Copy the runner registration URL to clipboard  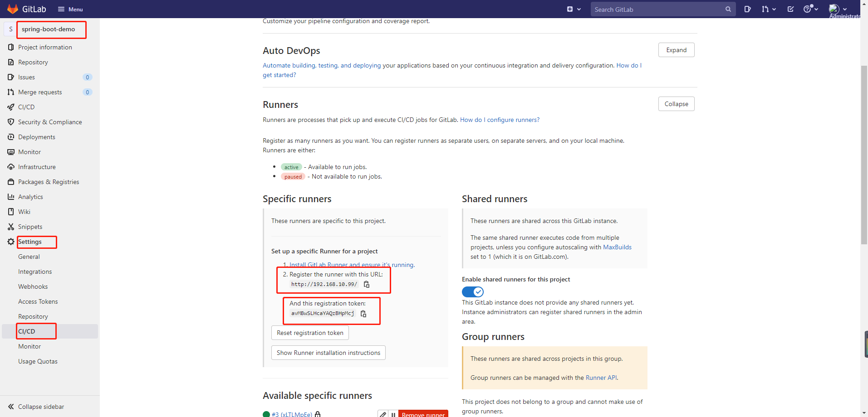tap(367, 284)
